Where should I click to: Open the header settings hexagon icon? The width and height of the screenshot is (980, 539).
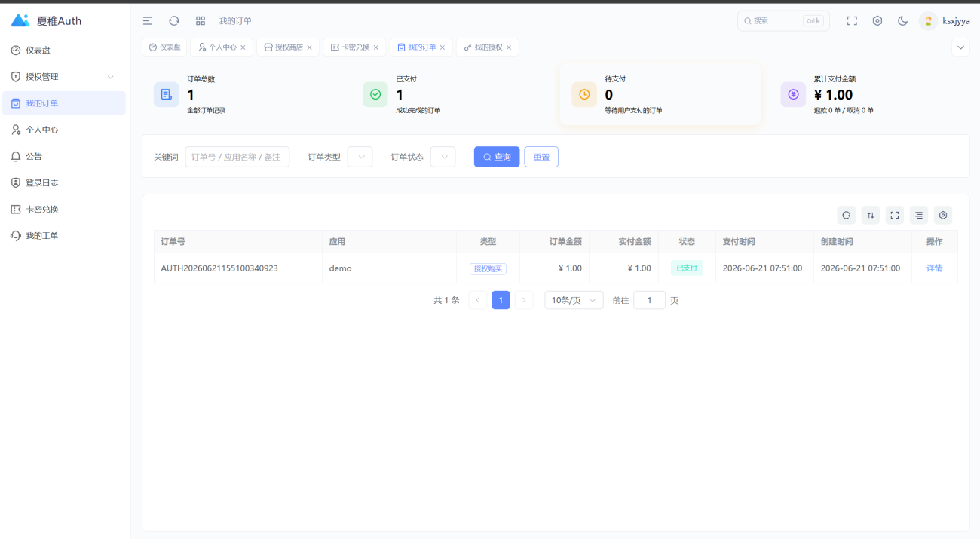pyautogui.click(x=877, y=21)
